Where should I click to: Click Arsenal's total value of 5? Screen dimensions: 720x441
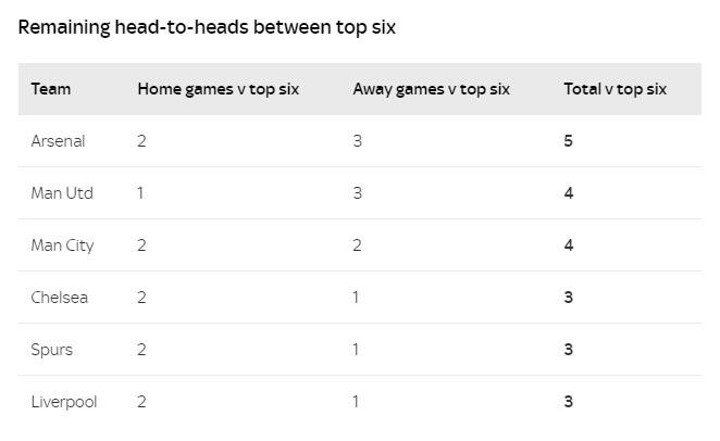pos(568,141)
